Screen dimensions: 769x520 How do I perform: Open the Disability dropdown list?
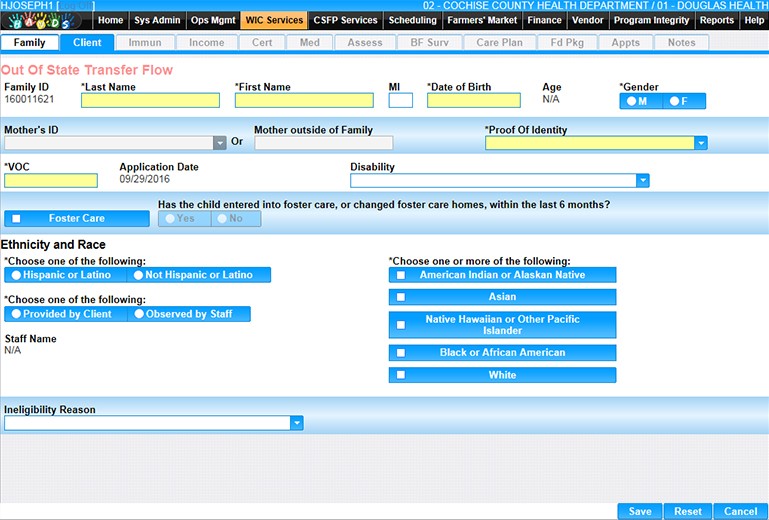(643, 181)
